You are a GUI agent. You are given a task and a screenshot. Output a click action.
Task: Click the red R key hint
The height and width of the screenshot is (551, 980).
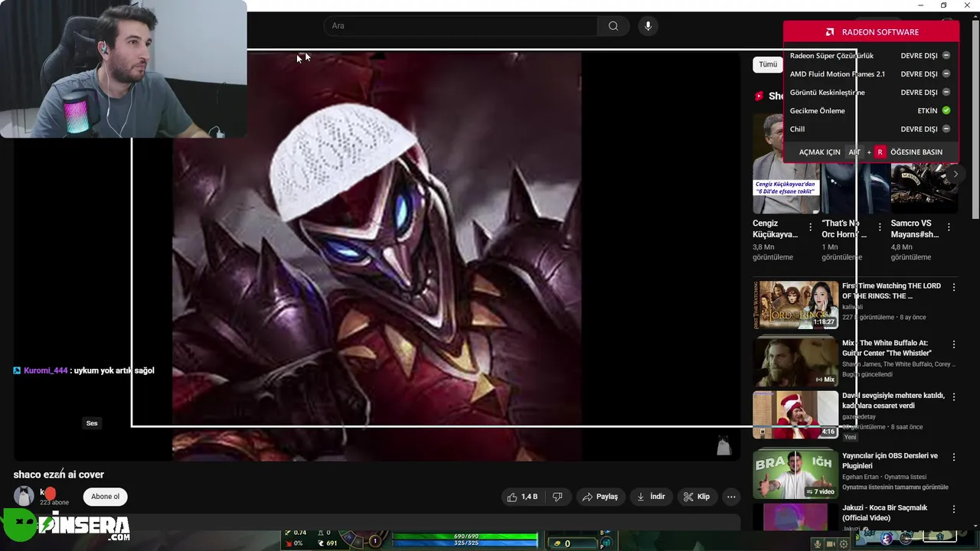point(880,152)
